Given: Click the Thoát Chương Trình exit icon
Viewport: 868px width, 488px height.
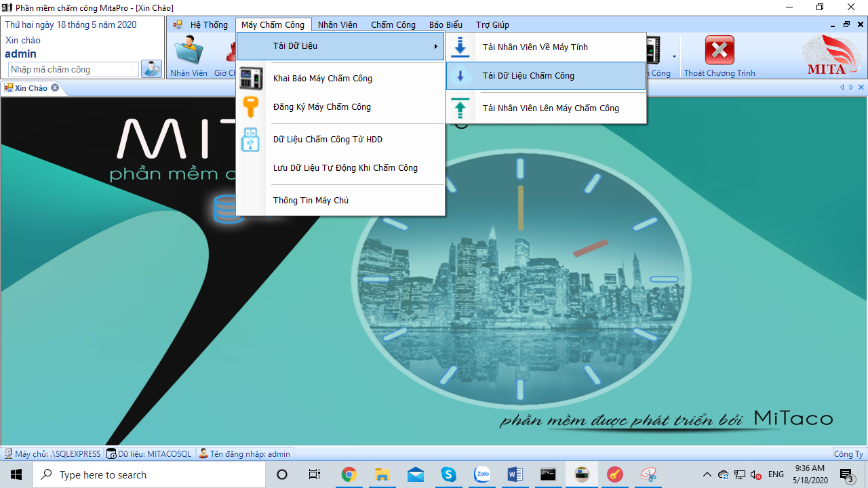Looking at the screenshot, I should pyautogui.click(x=719, y=51).
